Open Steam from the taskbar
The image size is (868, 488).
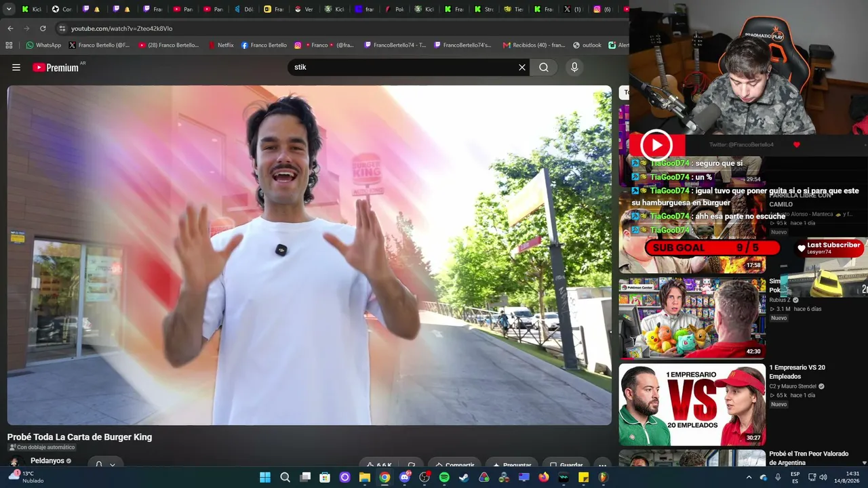tap(464, 477)
